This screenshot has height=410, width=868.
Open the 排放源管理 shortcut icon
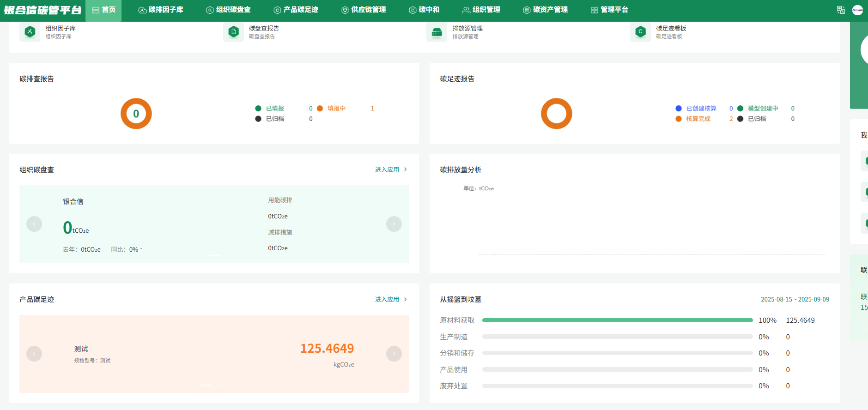(x=437, y=32)
